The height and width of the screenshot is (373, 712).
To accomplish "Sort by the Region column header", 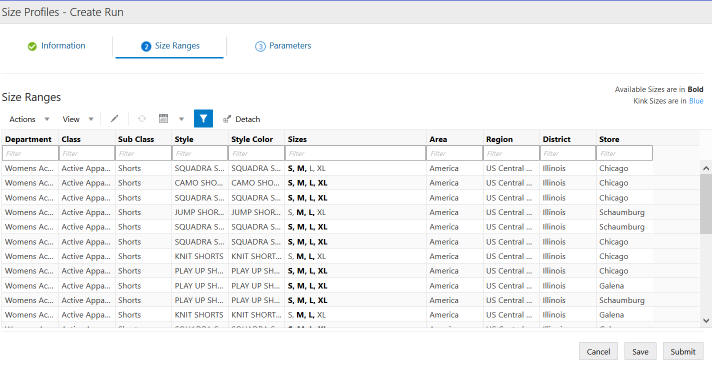I will [499, 139].
